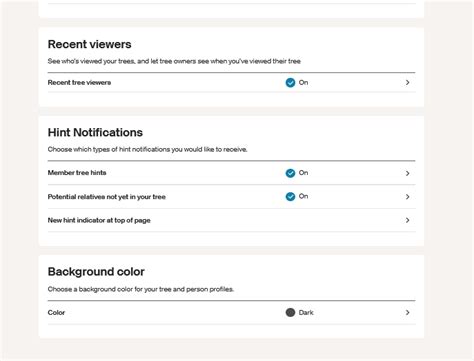Image resolution: width=474 pixels, height=361 pixels.
Task: Click On text beside Recent tree viewers
Action: coord(303,82)
